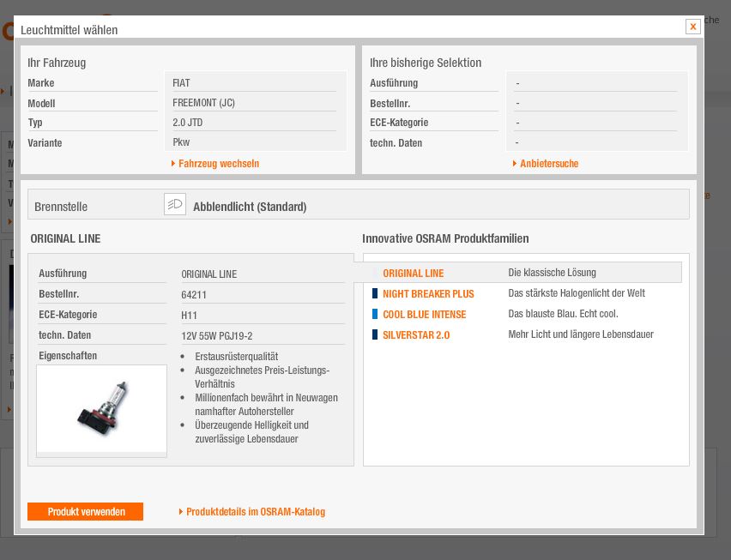Viewport: 731px width, 560px height.
Task: Click the arrow before Anbietersuche
Action: (x=515, y=163)
